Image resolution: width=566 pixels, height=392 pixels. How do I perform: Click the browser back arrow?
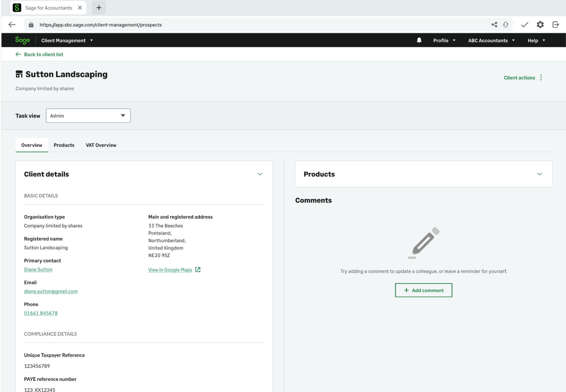(12, 25)
